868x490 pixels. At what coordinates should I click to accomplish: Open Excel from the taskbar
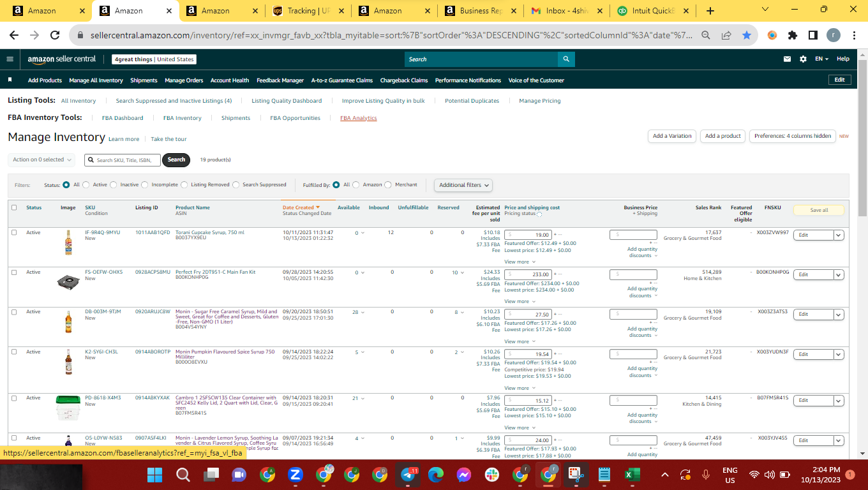[x=632, y=475]
